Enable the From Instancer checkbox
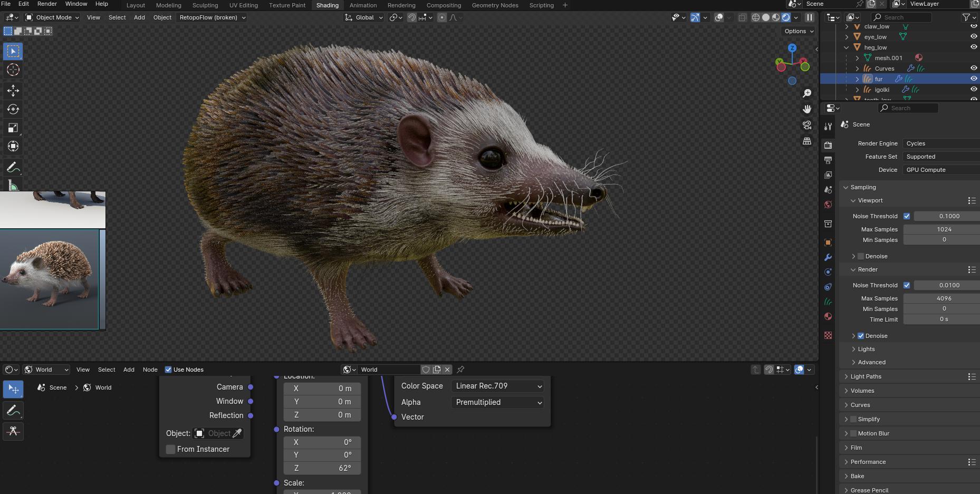 point(171,449)
